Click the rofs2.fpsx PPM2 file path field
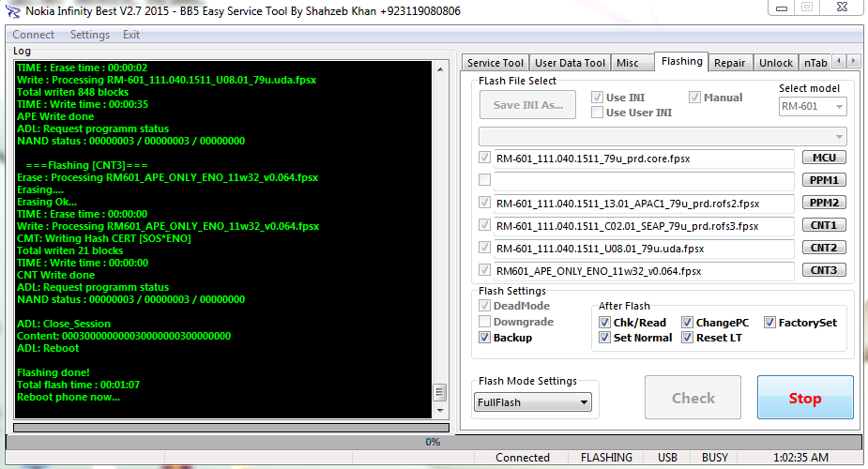Screen dimensions: 868x469 point(643,204)
